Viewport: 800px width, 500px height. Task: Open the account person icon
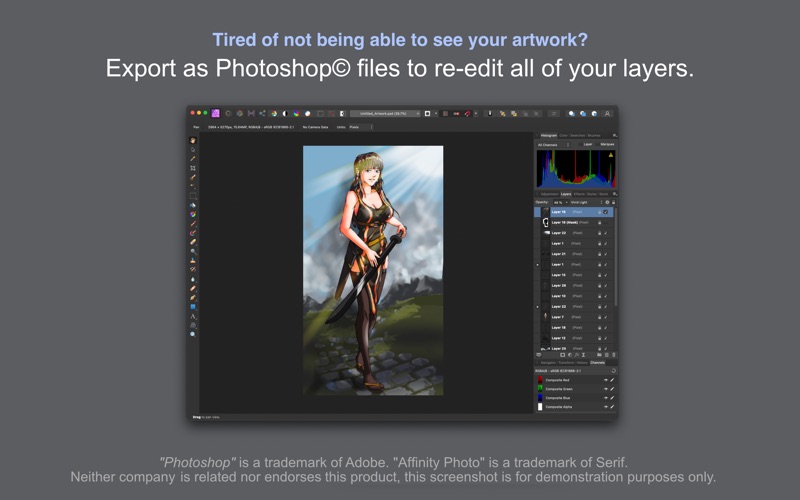[x=607, y=113]
